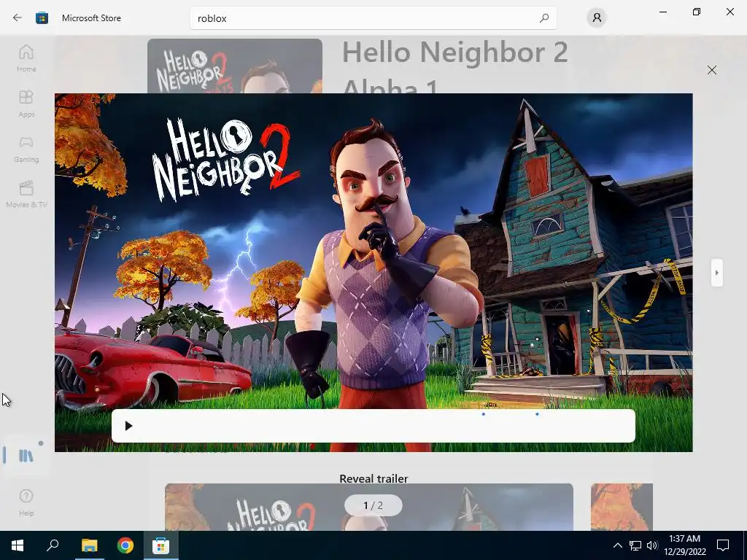Select the first trailer thumbnail below
747x560 pixels.
[368, 507]
